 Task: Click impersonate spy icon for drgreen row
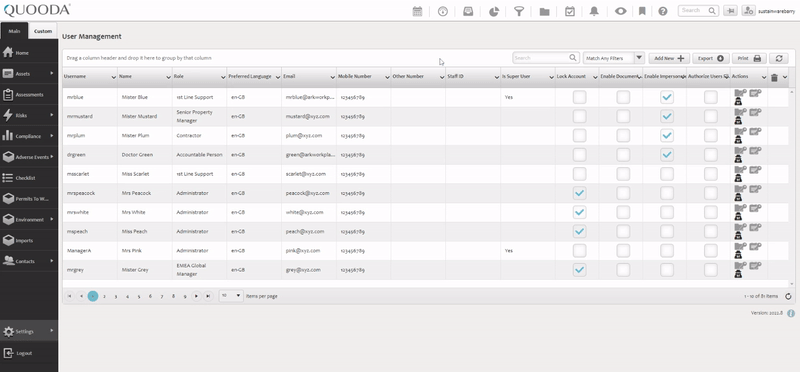(x=738, y=159)
